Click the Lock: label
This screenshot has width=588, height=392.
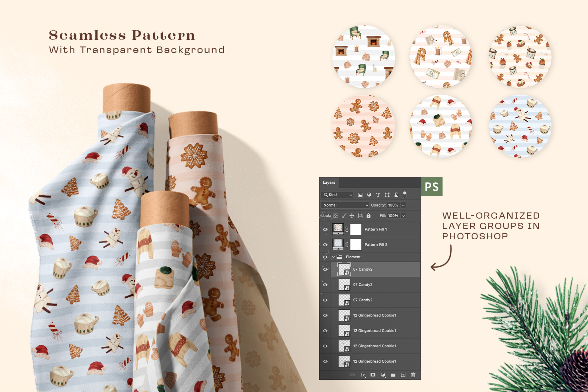coord(326,216)
